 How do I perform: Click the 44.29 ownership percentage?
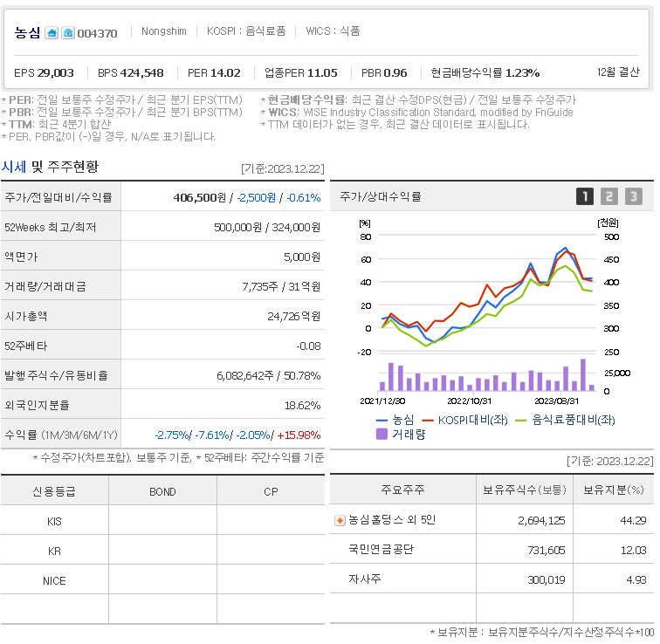[633, 521]
